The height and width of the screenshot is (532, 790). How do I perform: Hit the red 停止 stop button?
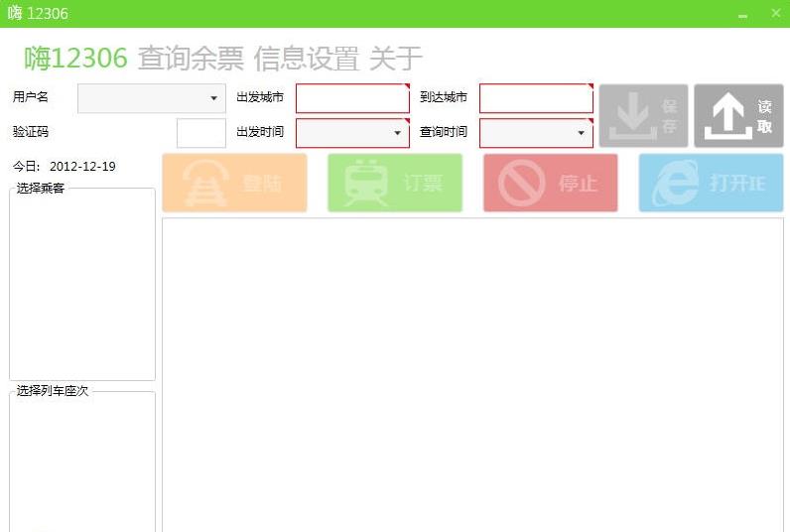click(550, 183)
